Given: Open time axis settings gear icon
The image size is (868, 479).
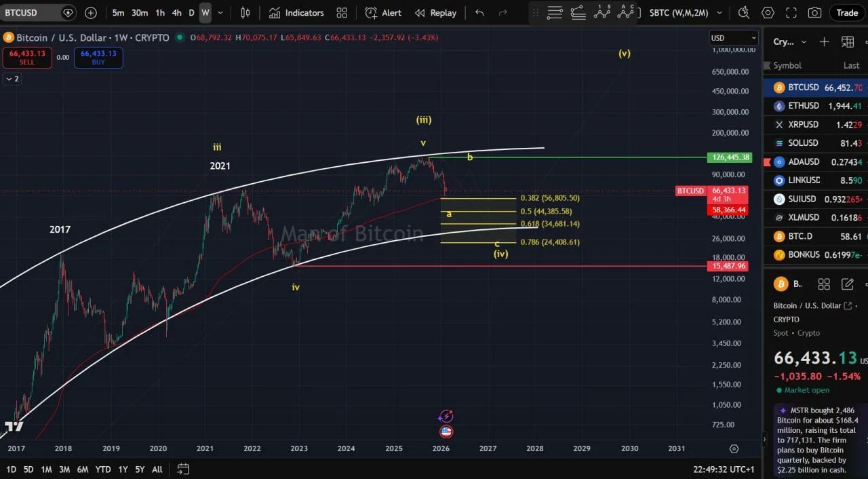Looking at the screenshot, I should pyautogui.click(x=734, y=448).
